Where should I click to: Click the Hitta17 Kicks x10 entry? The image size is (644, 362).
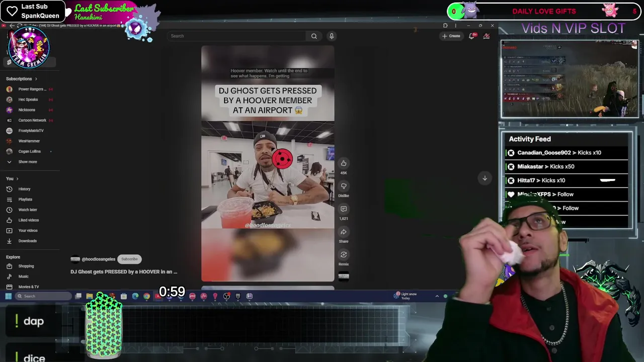(567, 180)
